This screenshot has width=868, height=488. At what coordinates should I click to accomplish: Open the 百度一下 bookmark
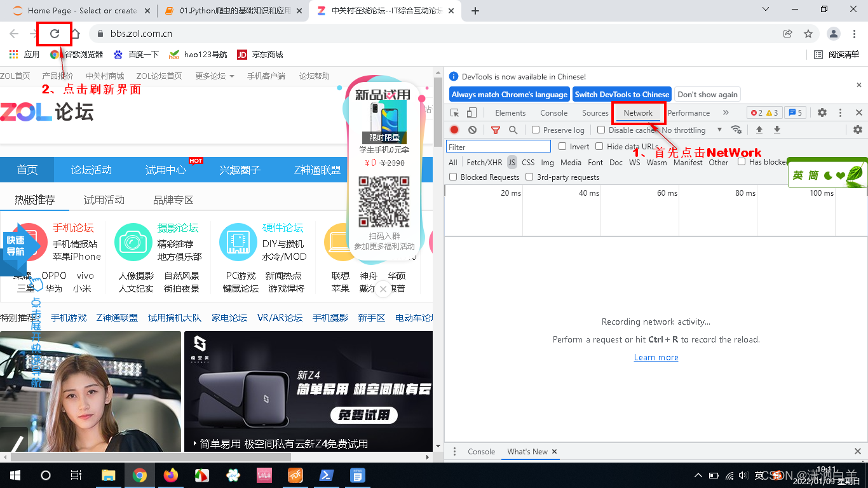[137, 54]
